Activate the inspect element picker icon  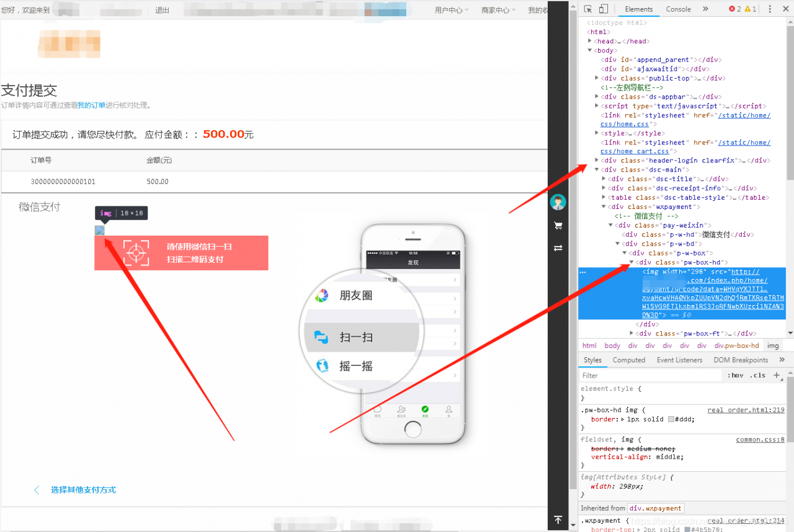click(x=588, y=9)
